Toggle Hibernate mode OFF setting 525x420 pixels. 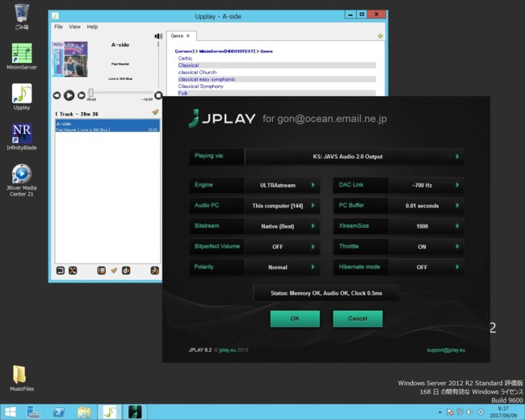[426, 267]
